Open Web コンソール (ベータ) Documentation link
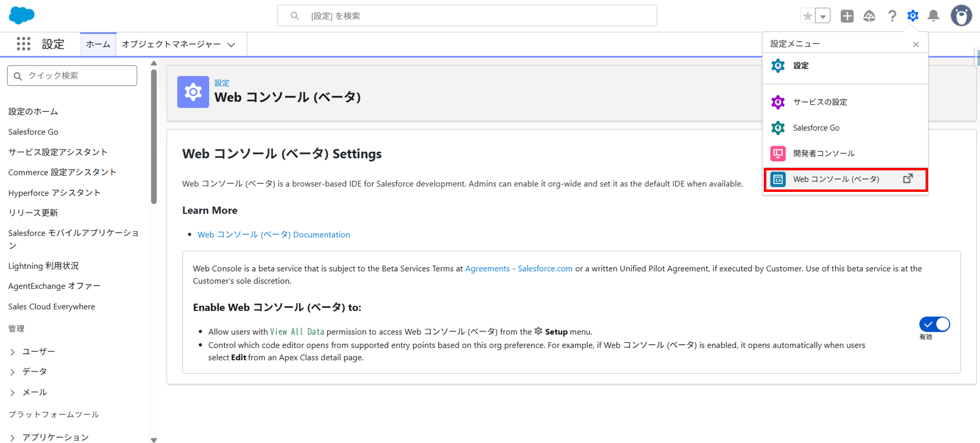Screen dimensions: 980x443 [273, 234]
